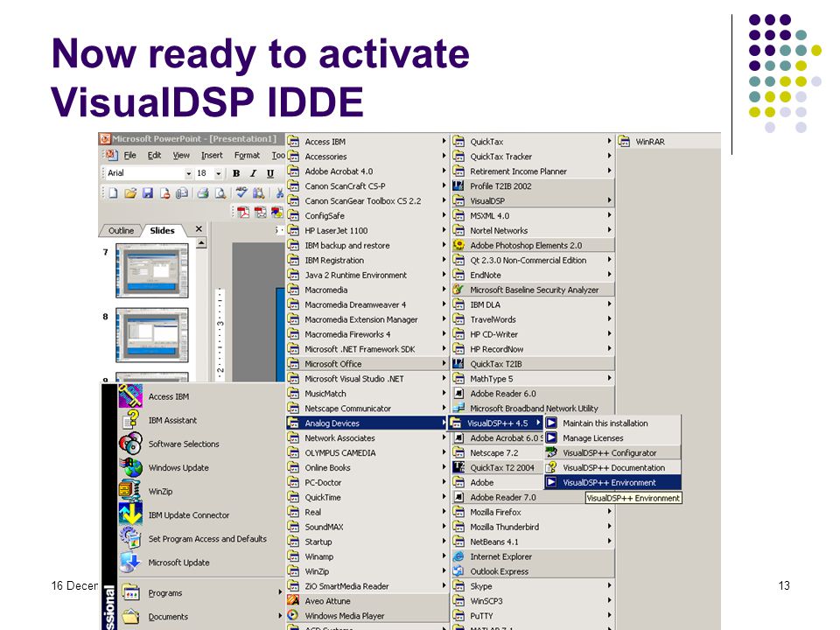Expand the VisualDSP++ 4.5 submenu

tap(496, 423)
